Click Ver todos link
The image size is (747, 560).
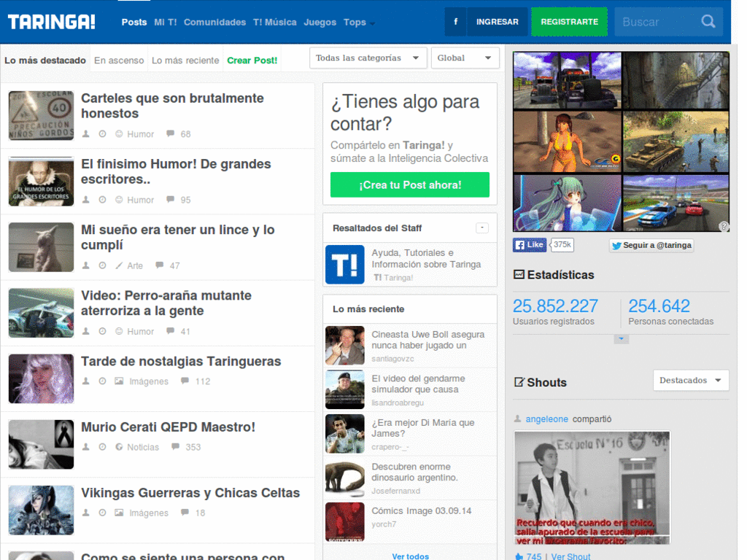coord(410,556)
